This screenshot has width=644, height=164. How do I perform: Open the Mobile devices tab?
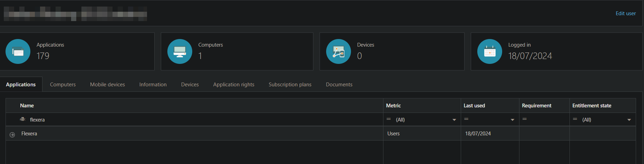click(107, 84)
